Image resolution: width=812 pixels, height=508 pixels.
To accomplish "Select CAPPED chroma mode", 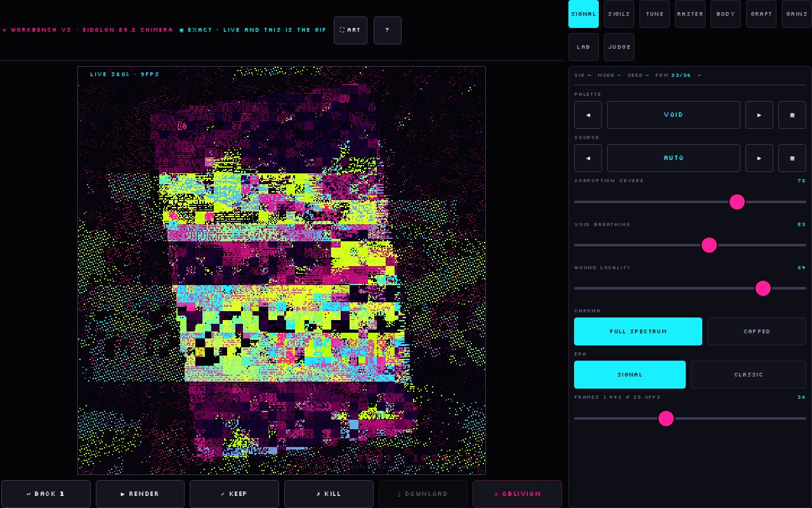I will point(757,331).
